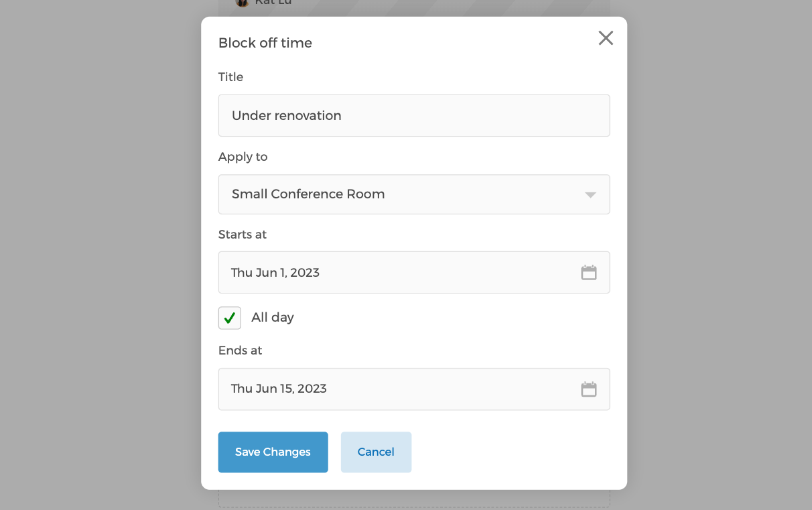The width and height of the screenshot is (812, 510).
Task: Click the dashed box below the dialog
Action: [x=413, y=499]
